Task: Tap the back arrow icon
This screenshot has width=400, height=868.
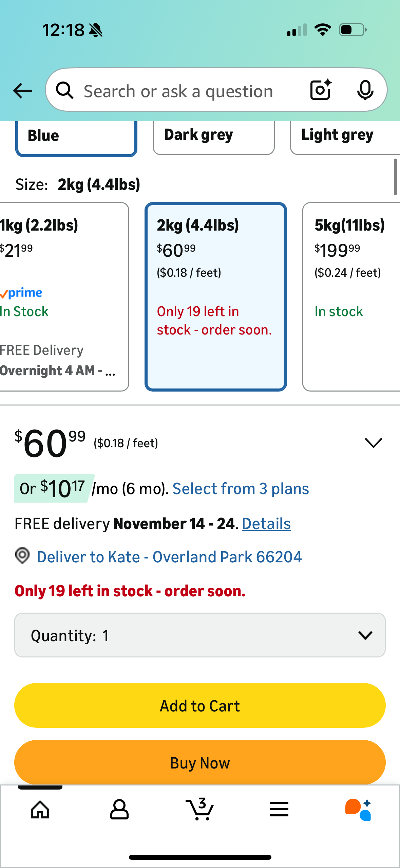Action: coord(22,91)
